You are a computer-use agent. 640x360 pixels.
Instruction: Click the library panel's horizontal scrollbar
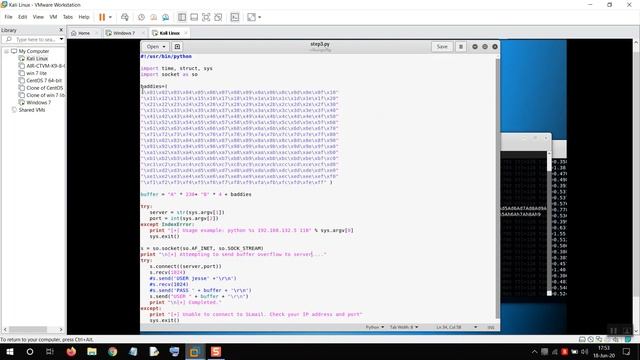28,329
